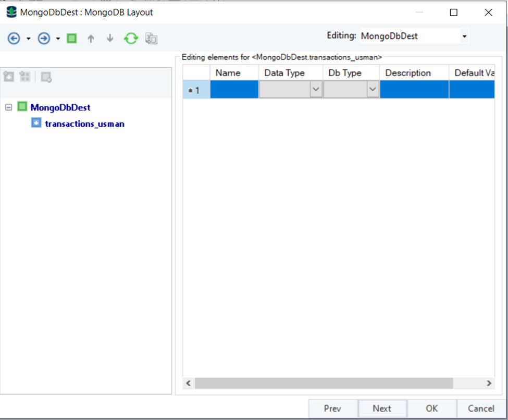Select transactions_usman in the tree
508x420 pixels.
point(84,124)
